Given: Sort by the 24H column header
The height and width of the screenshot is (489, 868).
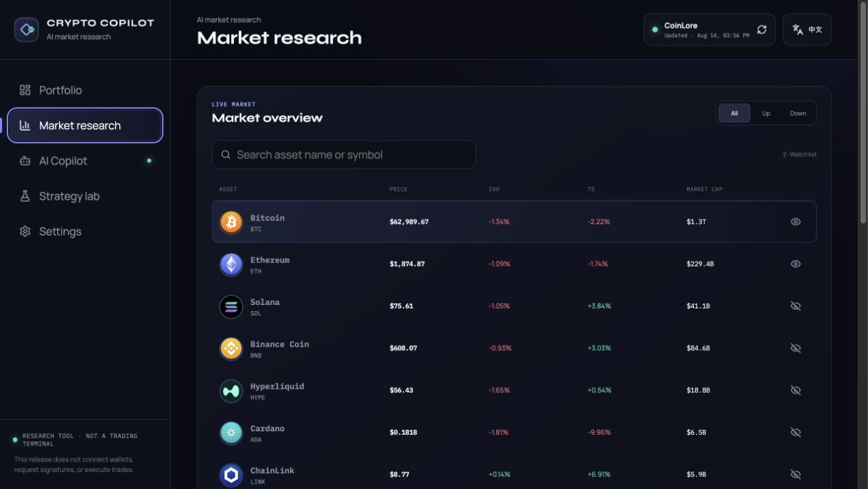Looking at the screenshot, I should pyautogui.click(x=494, y=189).
